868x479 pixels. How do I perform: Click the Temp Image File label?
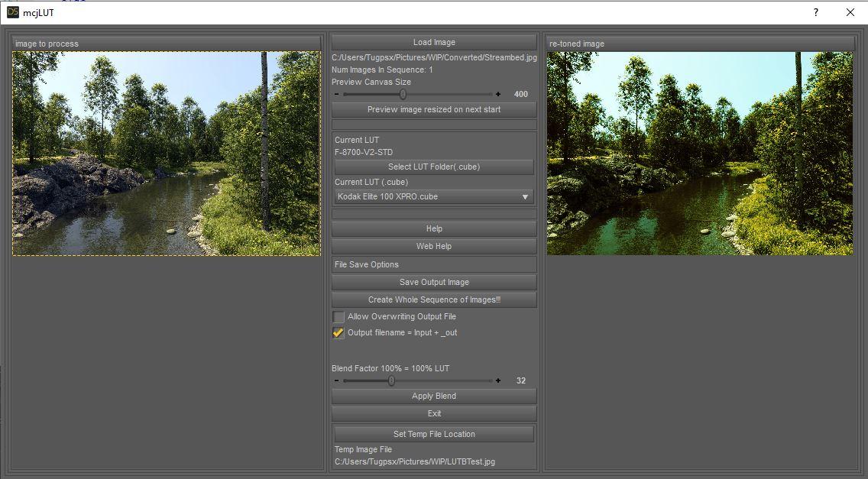coord(363,450)
